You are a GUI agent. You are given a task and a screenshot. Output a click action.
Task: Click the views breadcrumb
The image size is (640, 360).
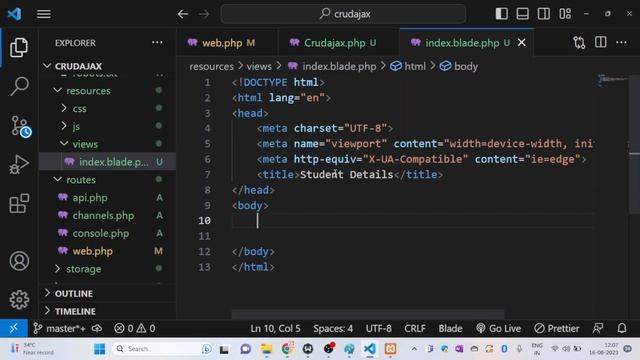tap(259, 66)
